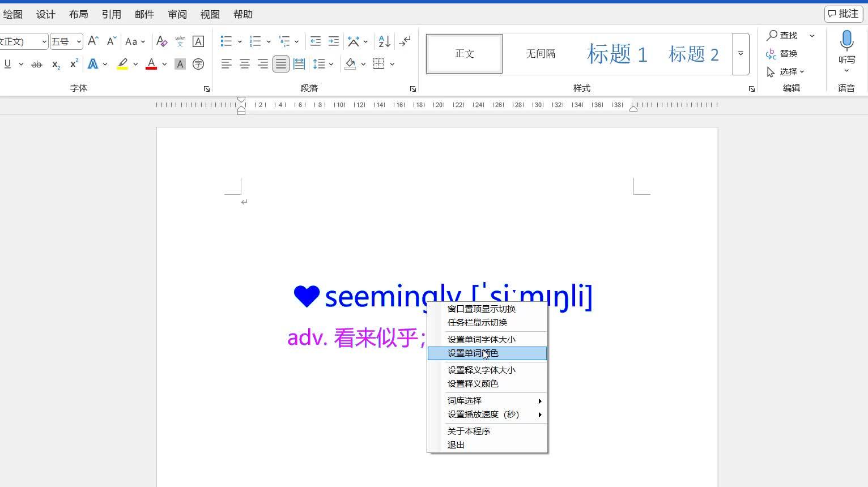
Task: Center the text
Action: click(245, 64)
